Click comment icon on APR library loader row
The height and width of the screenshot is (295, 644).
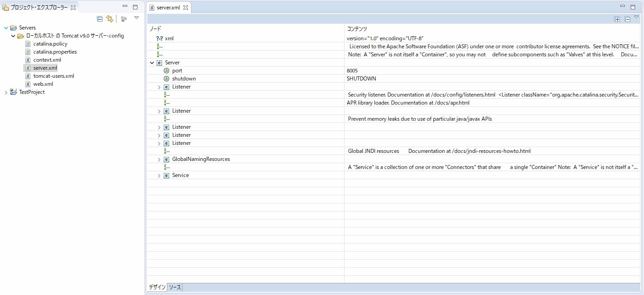(166, 103)
